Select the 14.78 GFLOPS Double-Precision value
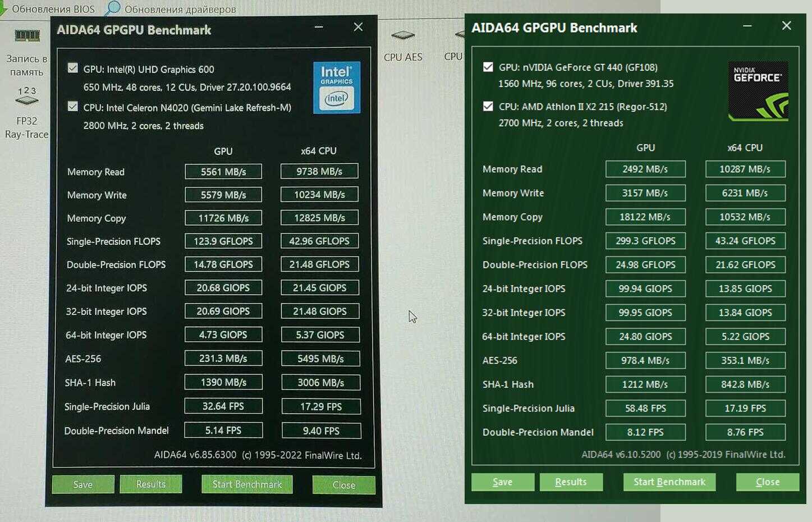 [223, 264]
